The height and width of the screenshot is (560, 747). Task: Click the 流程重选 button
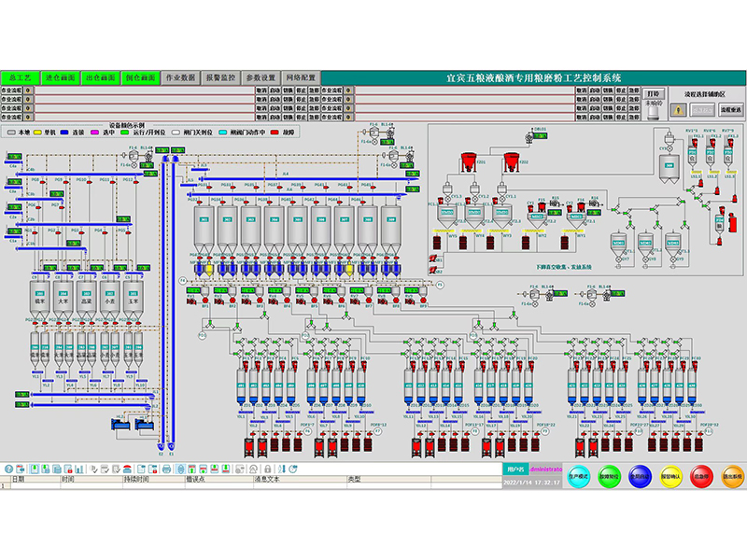click(731, 110)
